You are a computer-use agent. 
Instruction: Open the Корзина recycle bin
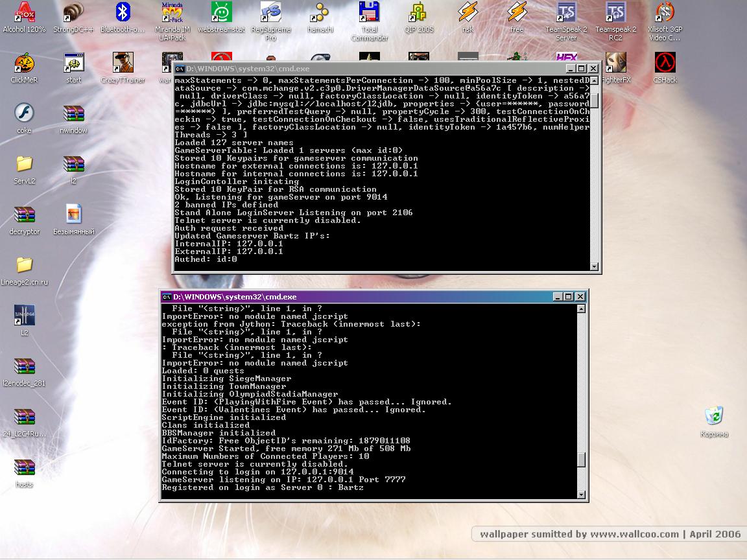pos(714,417)
